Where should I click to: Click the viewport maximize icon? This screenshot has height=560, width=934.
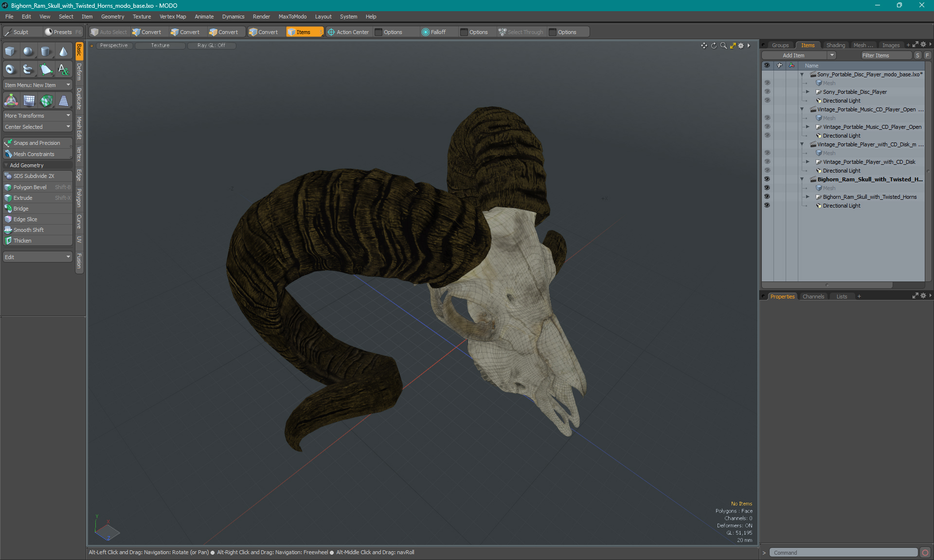(733, 46)
